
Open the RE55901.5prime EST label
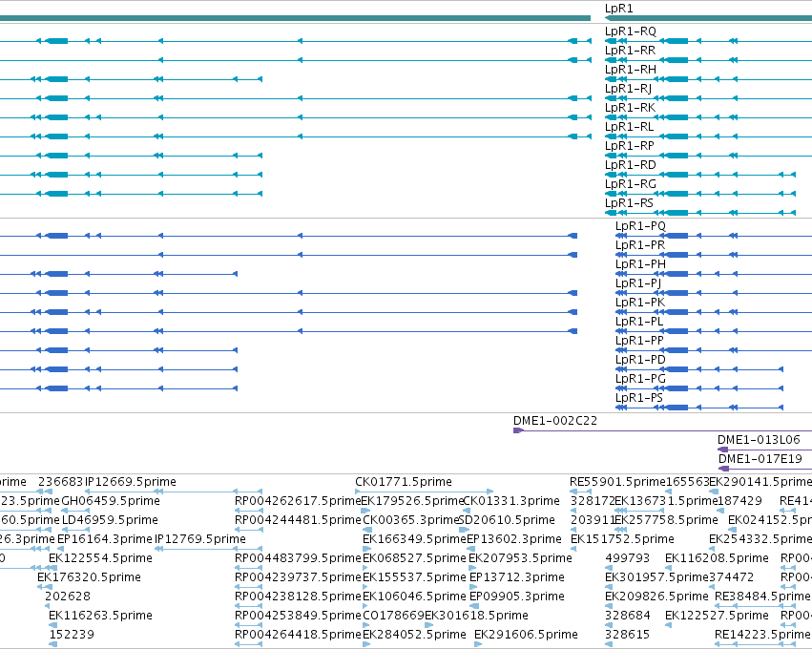pos(617,482)
